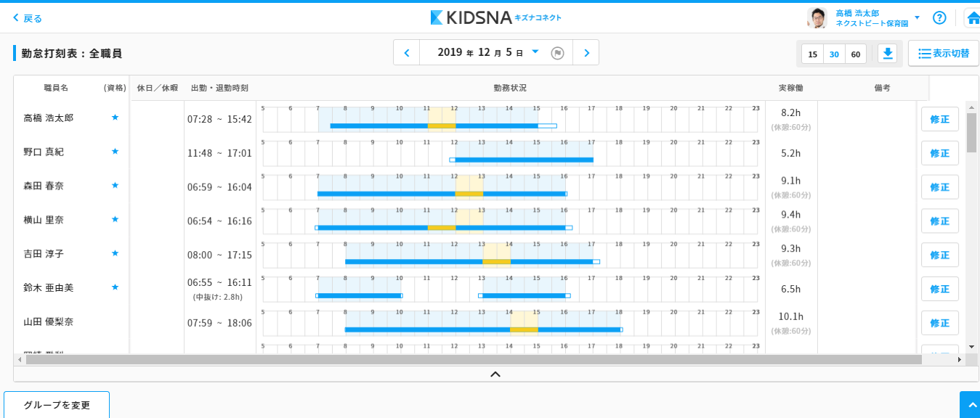The height and width of the screenshot is (418, 980).
Task: Select the 60 minute interval
Action: pos(856,54)
